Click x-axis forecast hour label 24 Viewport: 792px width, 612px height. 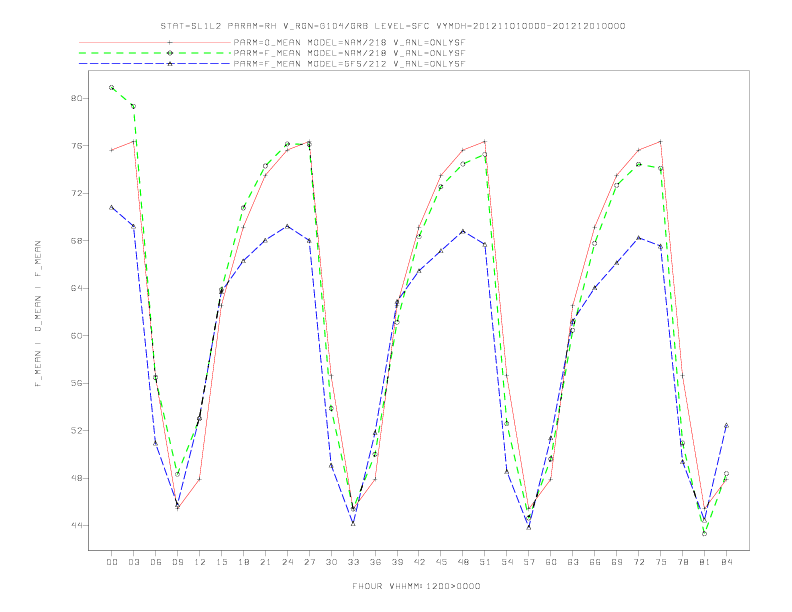tap(287, 562)
